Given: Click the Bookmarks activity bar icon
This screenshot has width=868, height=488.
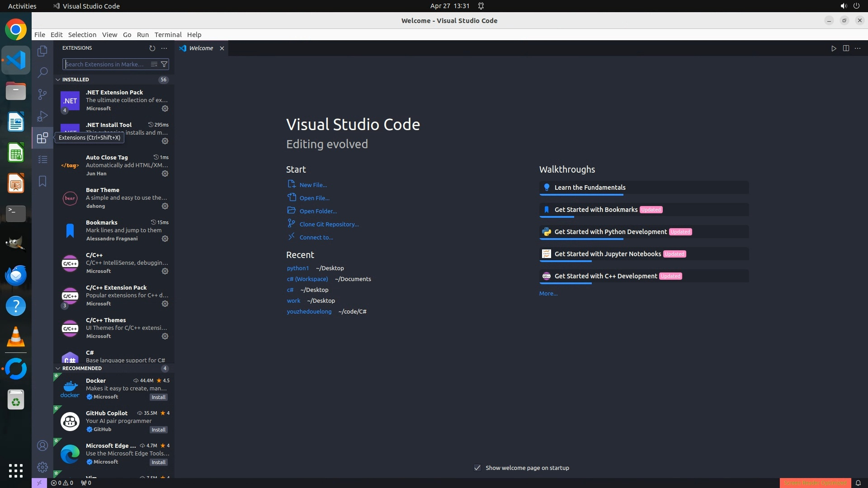Looking at the screenshot, I should 42,181.
